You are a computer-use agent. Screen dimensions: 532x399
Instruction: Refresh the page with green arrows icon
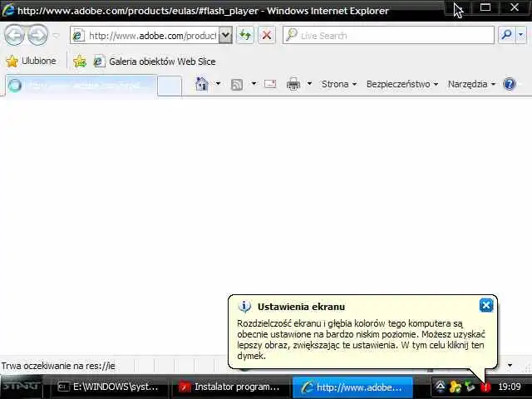point(245,35)
